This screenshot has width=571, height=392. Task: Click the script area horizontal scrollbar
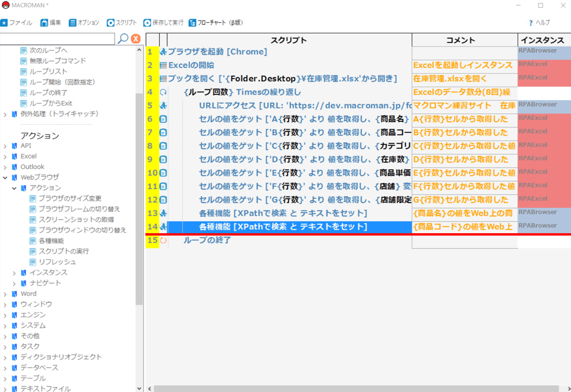pos(357,389)
